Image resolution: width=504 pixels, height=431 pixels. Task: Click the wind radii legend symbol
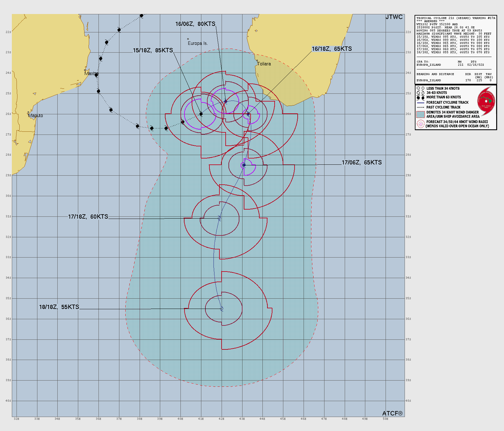pyautogui.click(x=421, y=124)
